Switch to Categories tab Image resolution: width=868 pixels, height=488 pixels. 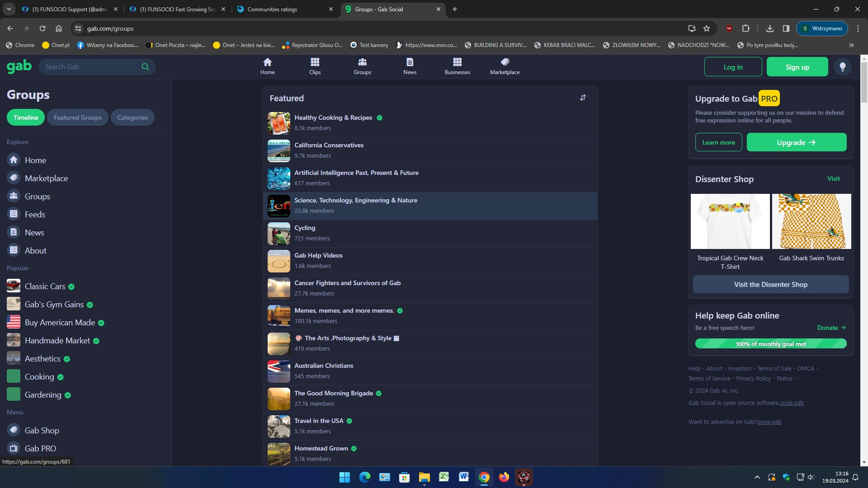pos(132,117)
